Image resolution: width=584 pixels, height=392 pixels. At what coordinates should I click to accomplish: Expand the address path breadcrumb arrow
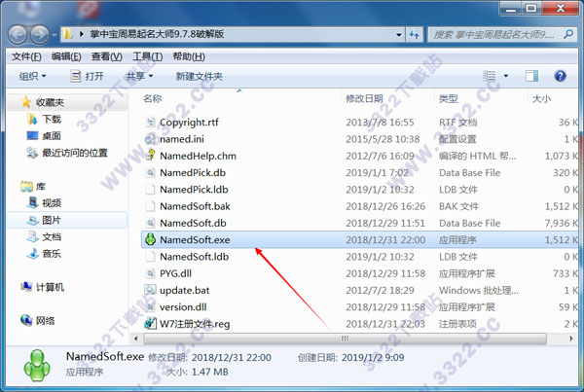coord(82,34)
